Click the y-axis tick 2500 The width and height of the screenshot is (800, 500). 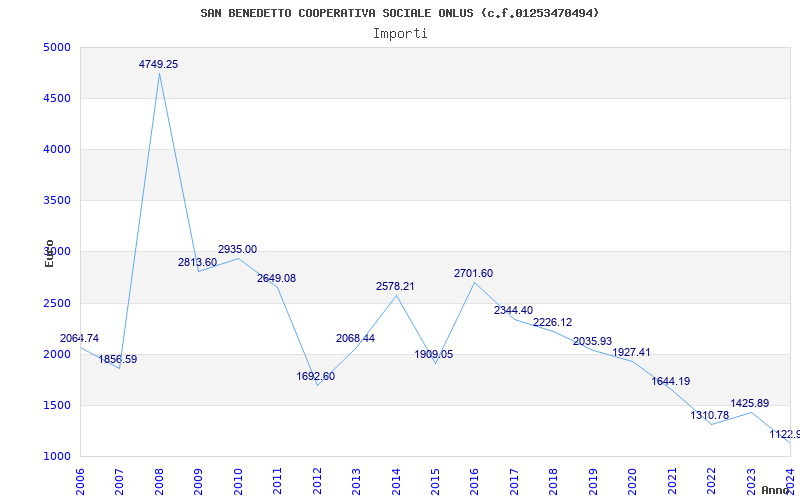(57, 304)
